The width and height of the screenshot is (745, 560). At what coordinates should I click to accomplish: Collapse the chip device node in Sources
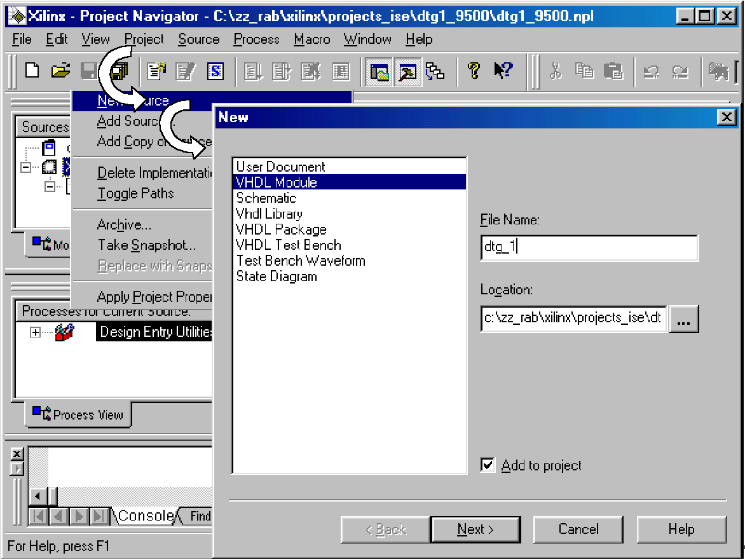click(x=26, y=167)
